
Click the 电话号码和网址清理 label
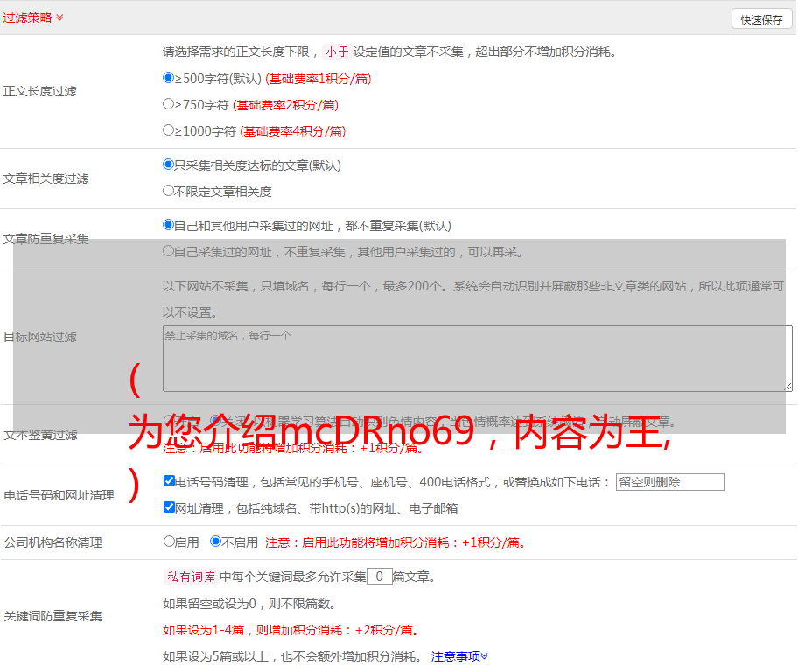[x=59, y=495]
